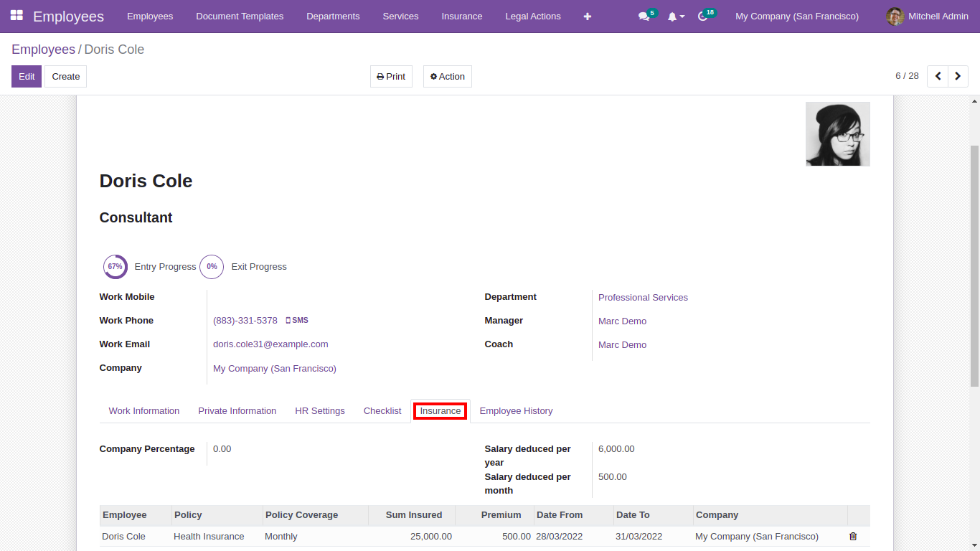Image resolution: width=980 pixels, height=551 pixels.
Task: Open the Legal Actions menu
Action: (x=533, y=16)
